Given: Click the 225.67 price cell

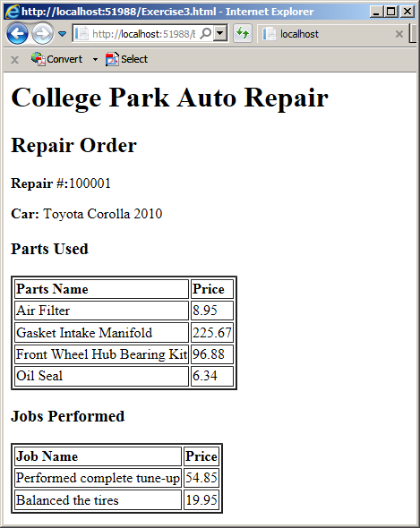Looking at the screenshot, I should [212, 333].
